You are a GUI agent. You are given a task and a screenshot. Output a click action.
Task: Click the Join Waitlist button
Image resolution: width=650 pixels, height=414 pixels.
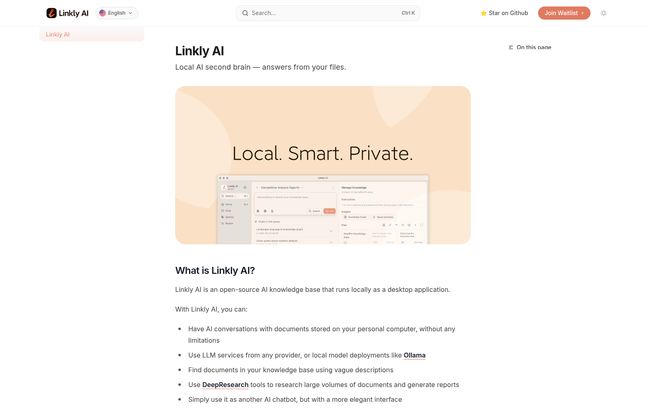564,13
